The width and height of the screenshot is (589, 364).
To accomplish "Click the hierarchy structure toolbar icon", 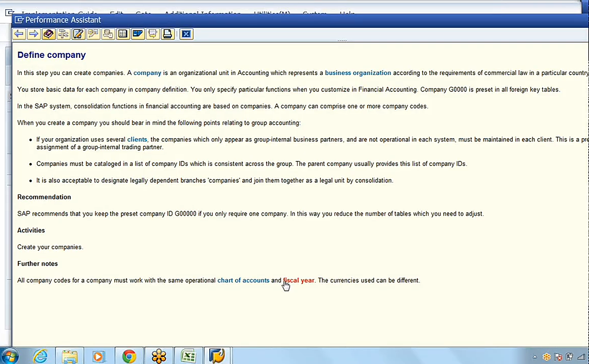I will click(x=63, y=34).
